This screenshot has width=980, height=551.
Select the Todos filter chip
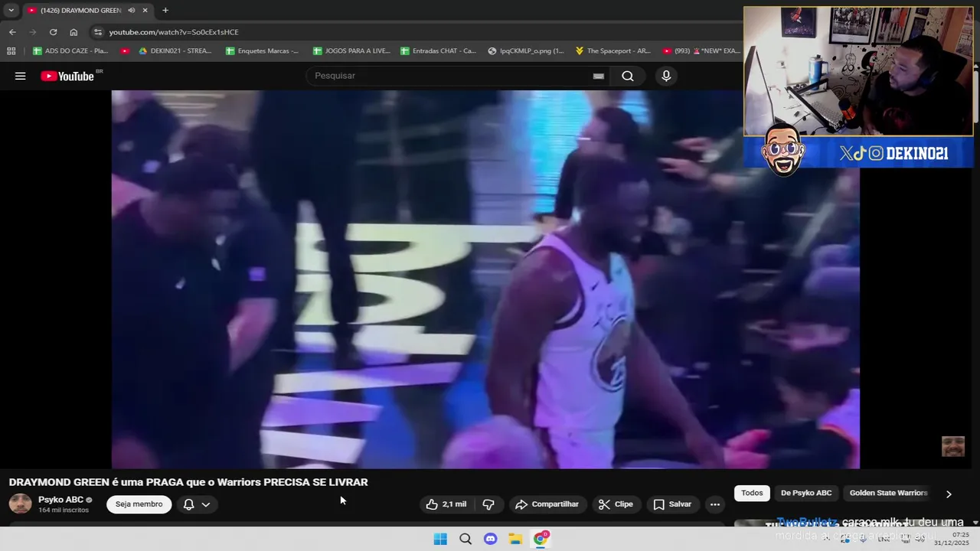pos(752,493)
